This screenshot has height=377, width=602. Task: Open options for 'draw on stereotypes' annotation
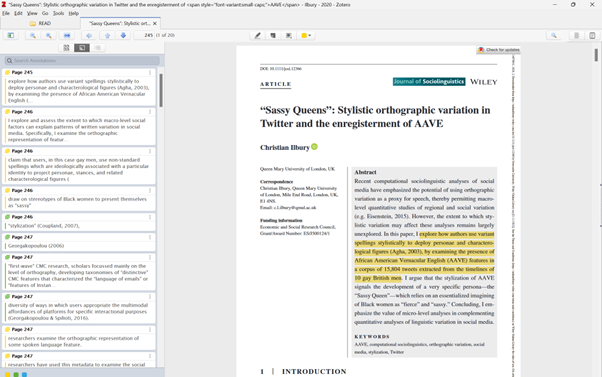point(150,190)
